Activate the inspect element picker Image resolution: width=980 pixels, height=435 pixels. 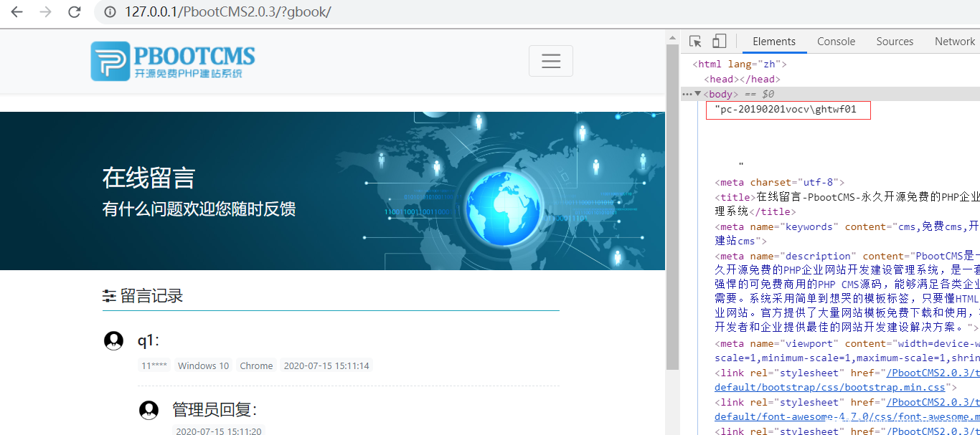[695, 42]
